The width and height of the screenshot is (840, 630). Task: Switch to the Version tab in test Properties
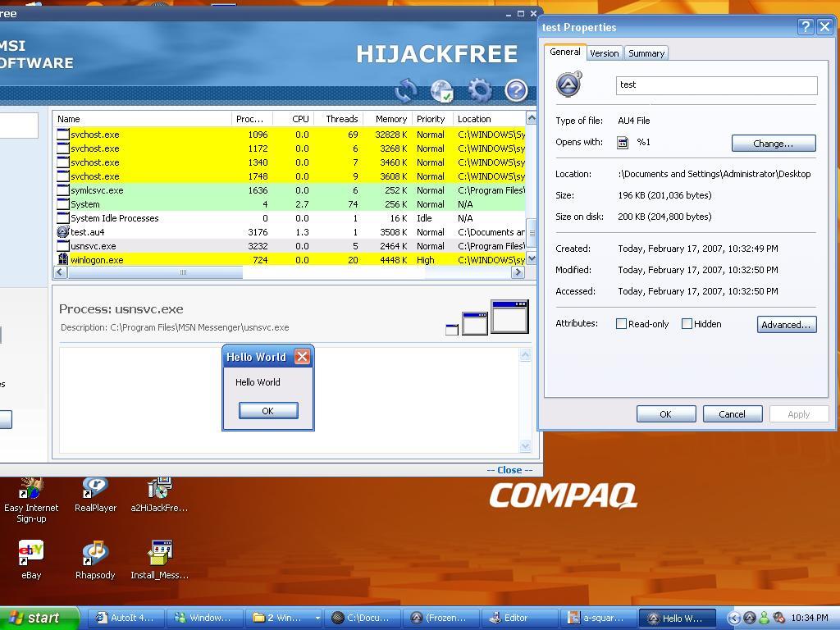(605, 53)
